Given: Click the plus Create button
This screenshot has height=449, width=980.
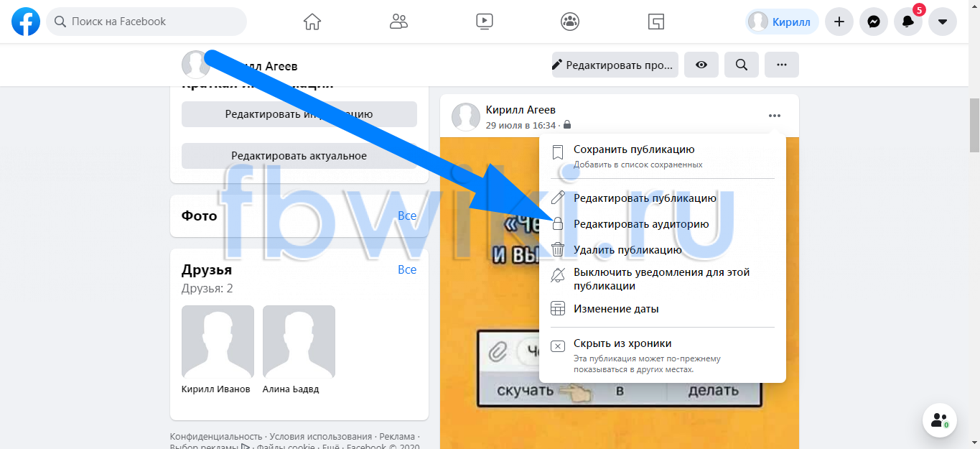Looking at the screenshot, I should pos(839,22).
